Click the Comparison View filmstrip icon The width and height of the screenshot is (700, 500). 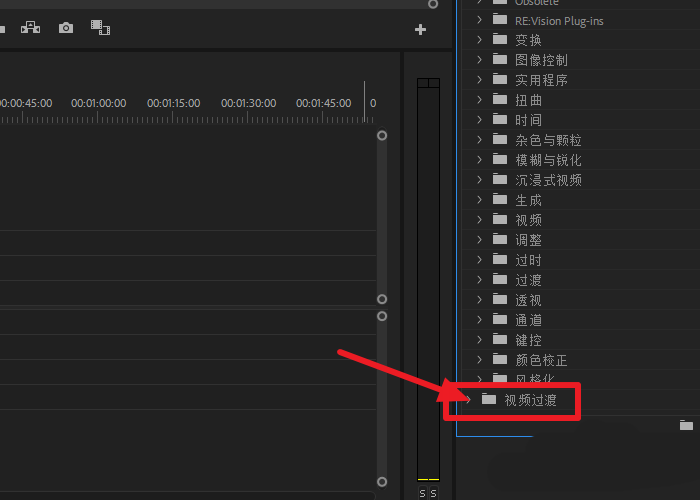click(100, 28)
